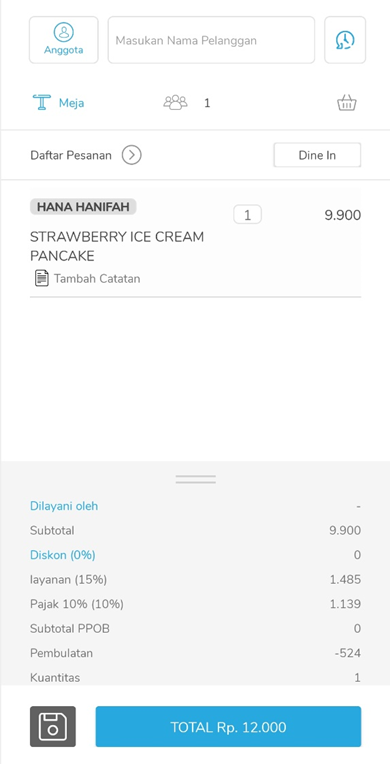Click the note icon beside Tambah Catatan
The height and width of the screenshot is (764, 390).
(42, 279)
